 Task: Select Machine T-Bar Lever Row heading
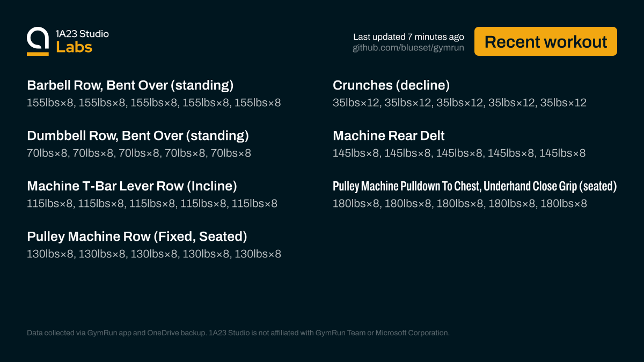click(x=132, y=186)
